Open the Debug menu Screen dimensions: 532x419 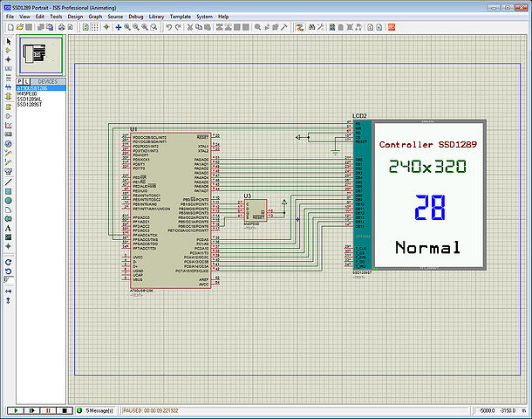coord(136,17)
